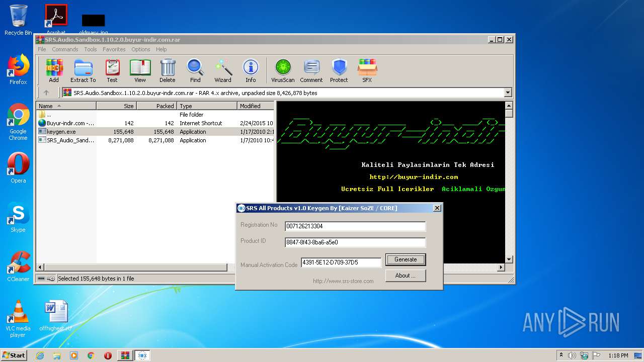Open the File menu

pos(42,49)
